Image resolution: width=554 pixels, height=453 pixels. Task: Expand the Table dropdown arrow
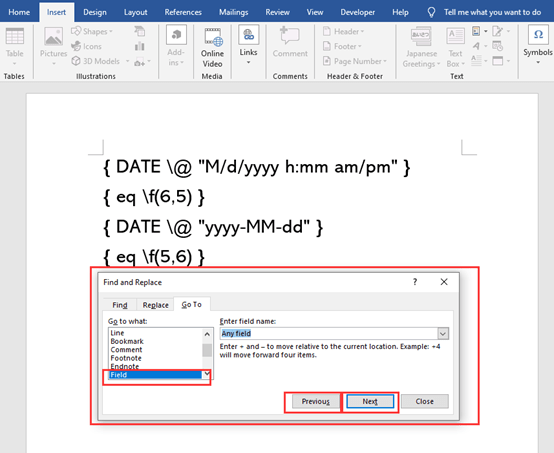point(14,64)
